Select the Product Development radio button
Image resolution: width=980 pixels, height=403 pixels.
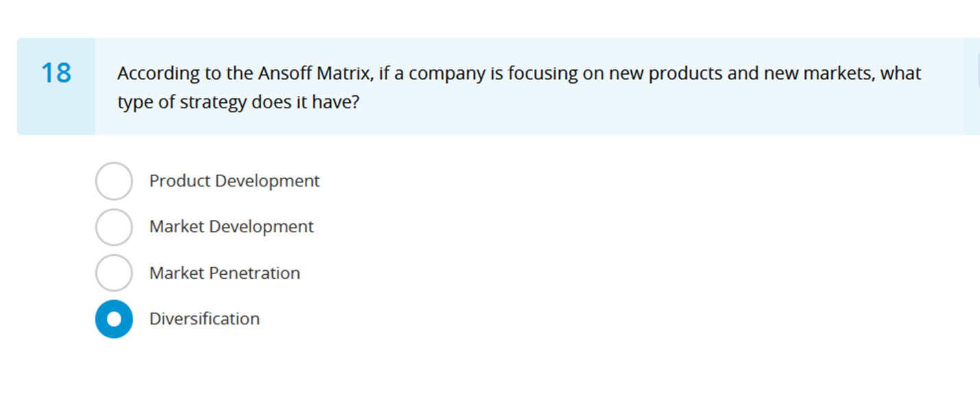(x=114, y=181)
